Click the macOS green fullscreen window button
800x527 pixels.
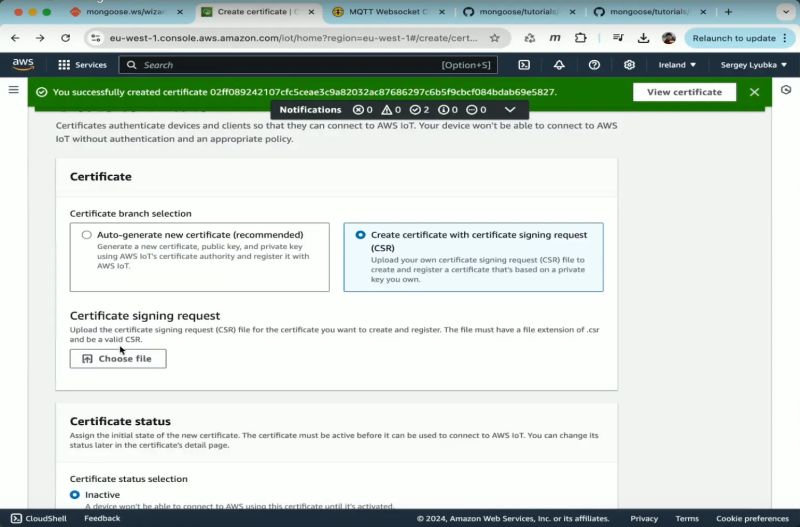[46, 12]
